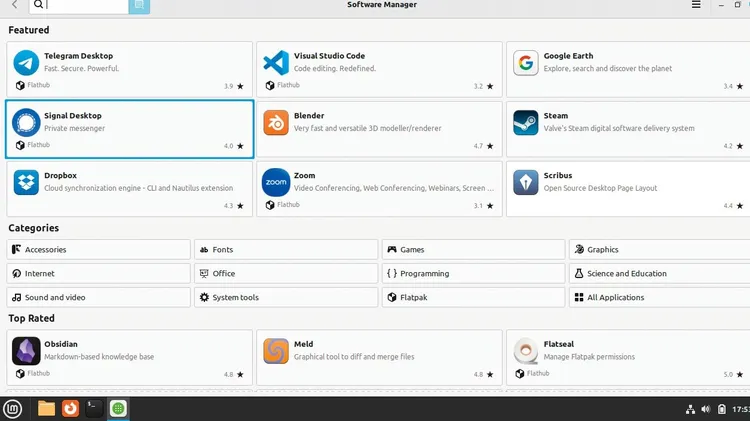Click the Obsidian title text
The height and width of the screenshot is (421, 750).
[61, 344]
